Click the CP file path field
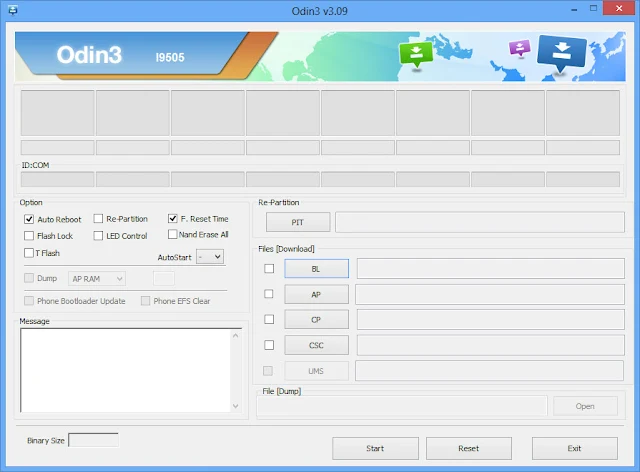640x472 pixels. 491,319
